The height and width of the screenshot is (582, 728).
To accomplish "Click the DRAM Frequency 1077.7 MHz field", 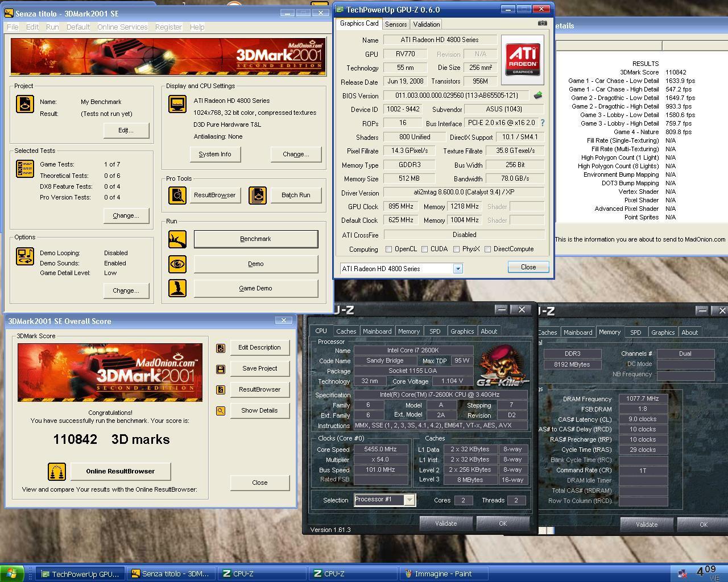I will point(643,399).
